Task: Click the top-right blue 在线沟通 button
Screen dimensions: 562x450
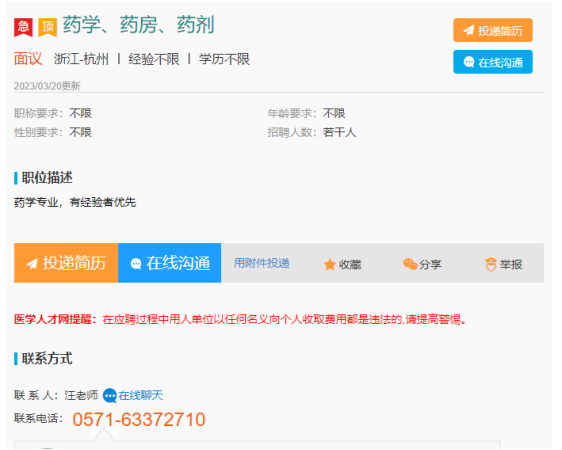Action: click(492, 62)
